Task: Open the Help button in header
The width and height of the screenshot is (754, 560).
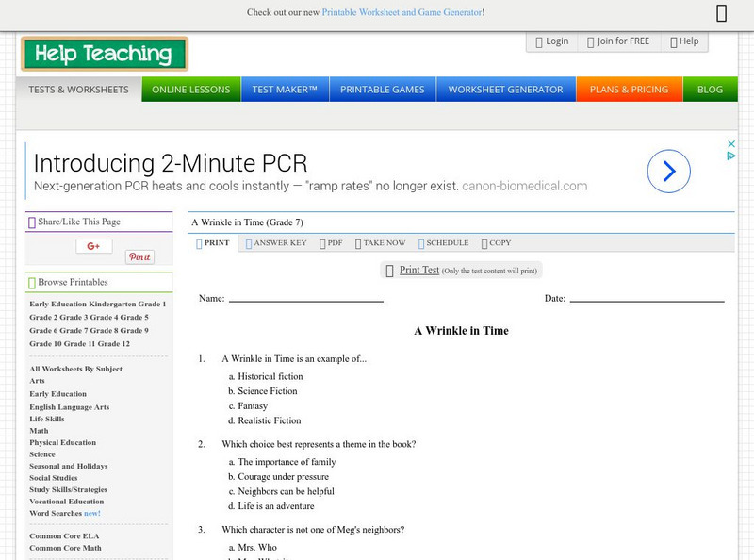Action: (x=684, y=41)
